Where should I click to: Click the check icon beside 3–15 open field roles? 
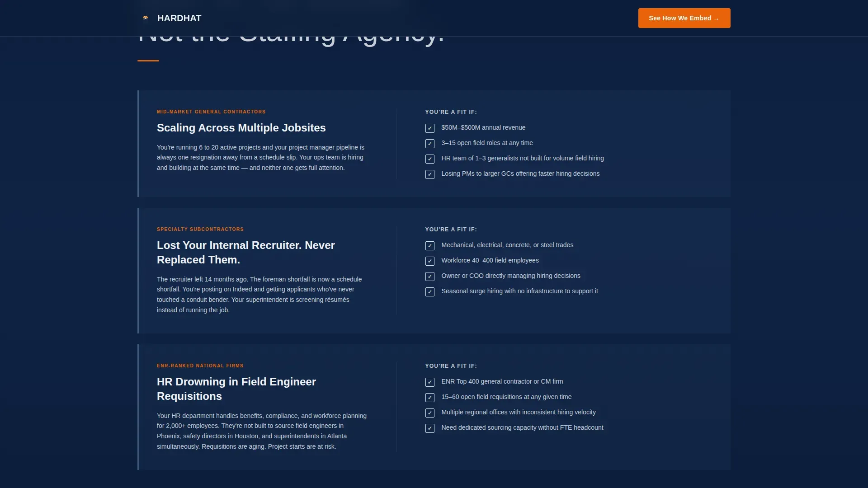[430, 144]
